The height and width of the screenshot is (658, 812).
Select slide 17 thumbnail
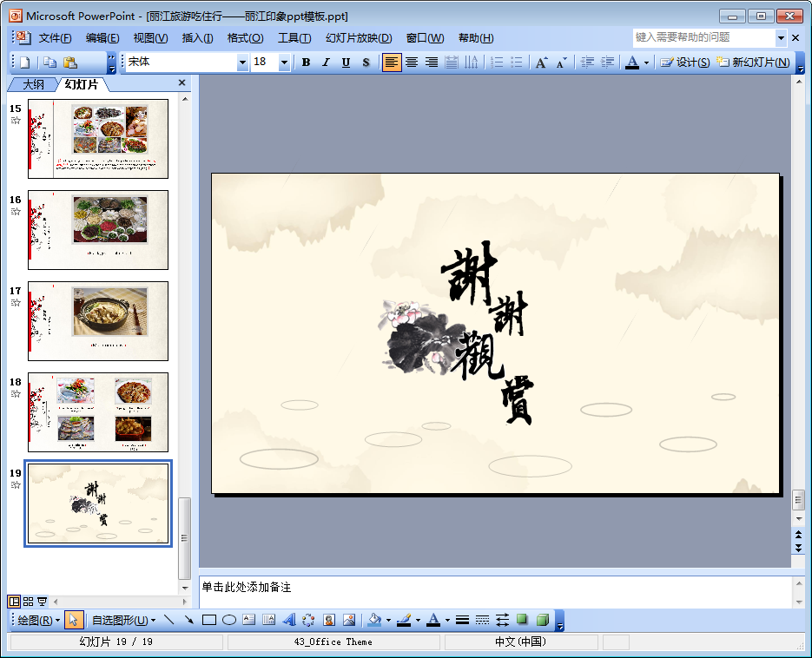[98, 321]
